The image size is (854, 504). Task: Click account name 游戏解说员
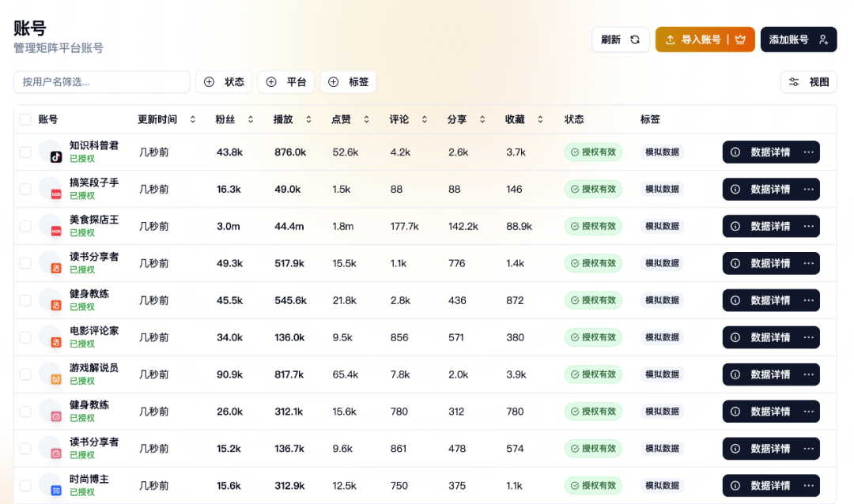coord(93,368)
